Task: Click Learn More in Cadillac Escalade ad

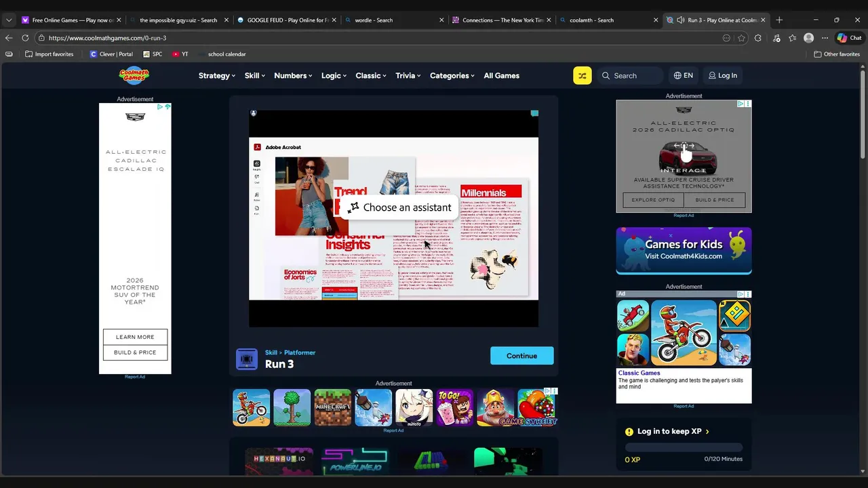Action: 135,337
